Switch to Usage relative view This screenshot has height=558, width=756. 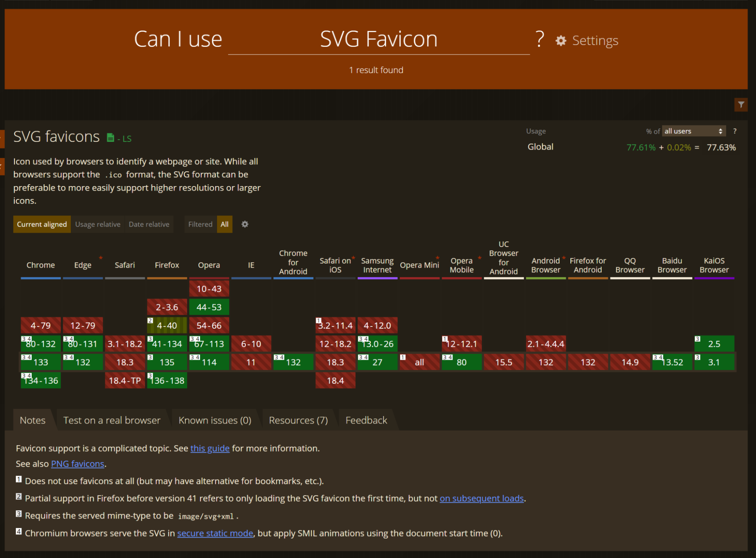point(98,224)
